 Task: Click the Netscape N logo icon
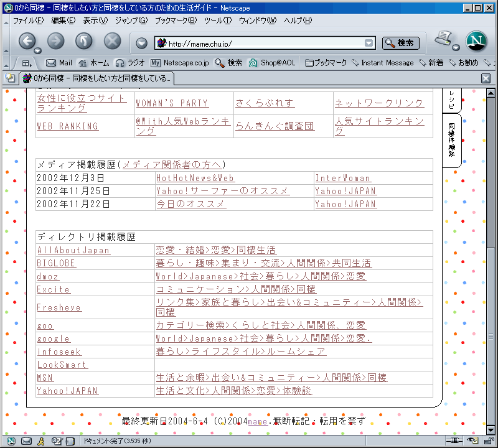(476, 41)
